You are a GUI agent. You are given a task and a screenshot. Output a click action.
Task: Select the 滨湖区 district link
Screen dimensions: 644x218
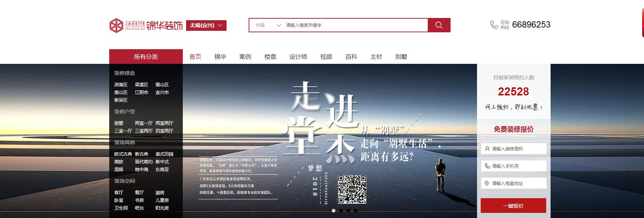coord(121,85)
